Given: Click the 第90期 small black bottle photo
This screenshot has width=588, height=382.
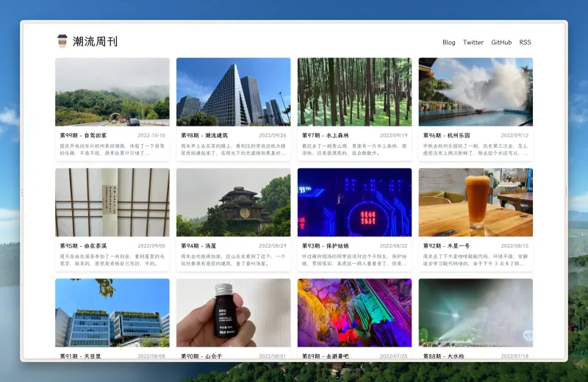Looking at the screenshot, I should click(x=233, y=312).
